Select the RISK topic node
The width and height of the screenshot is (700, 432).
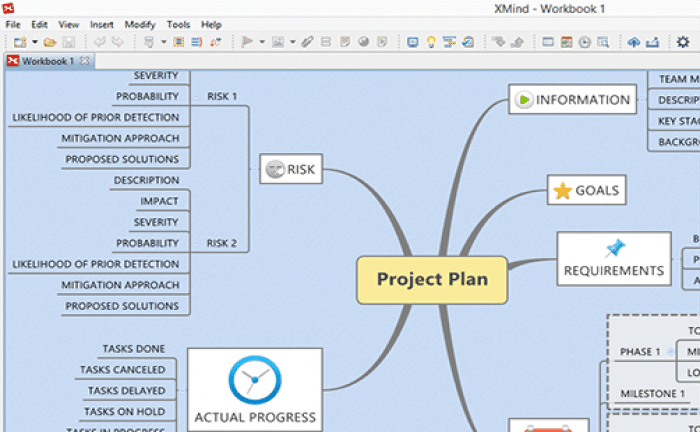291,170
